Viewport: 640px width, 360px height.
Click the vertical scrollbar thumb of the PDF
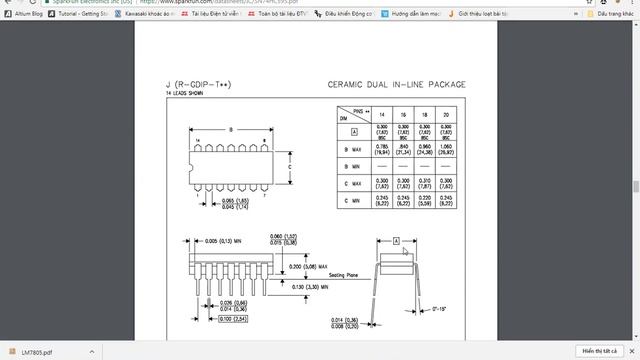636,187
